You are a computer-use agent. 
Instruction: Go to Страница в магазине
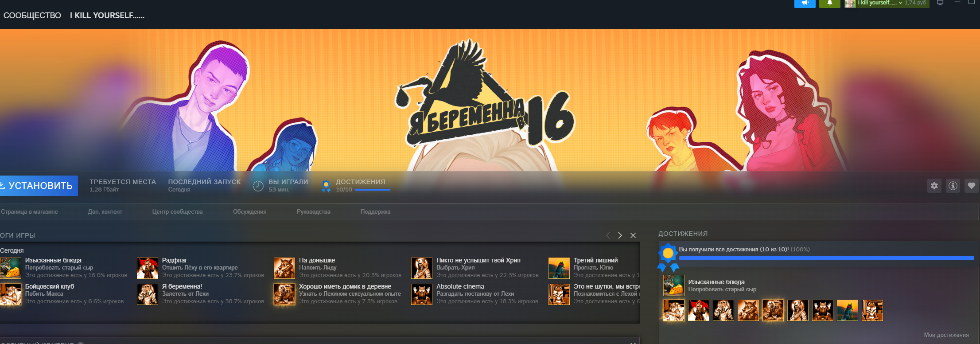(x=29, y=212)
